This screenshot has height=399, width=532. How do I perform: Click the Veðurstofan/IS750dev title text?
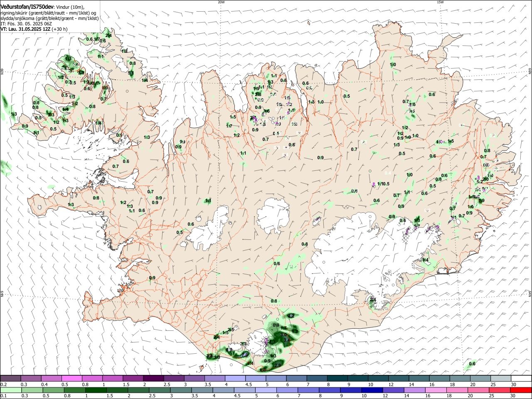[x=27, y=7]
